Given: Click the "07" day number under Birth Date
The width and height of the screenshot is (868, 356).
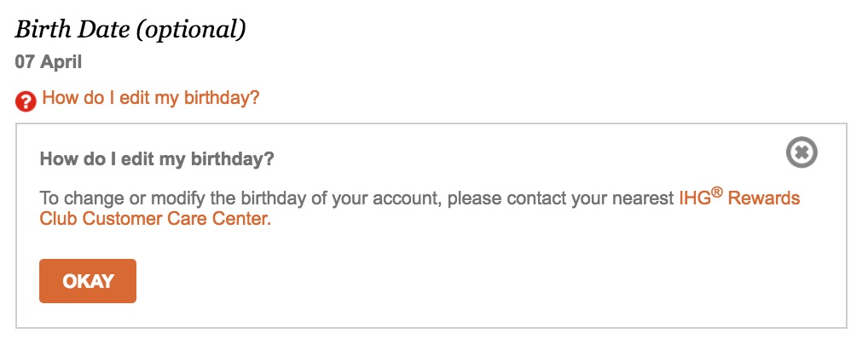Looking at the screenshot, I should 25,61.
